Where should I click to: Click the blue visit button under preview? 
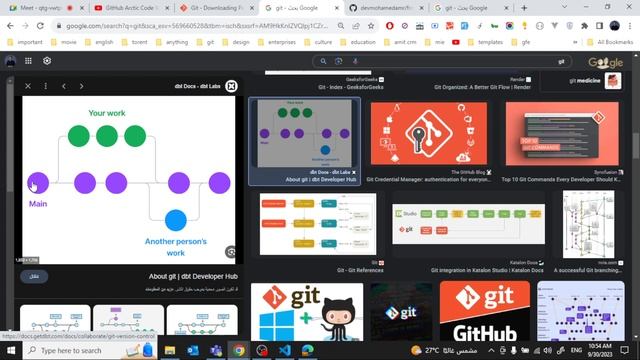[34, 276]
